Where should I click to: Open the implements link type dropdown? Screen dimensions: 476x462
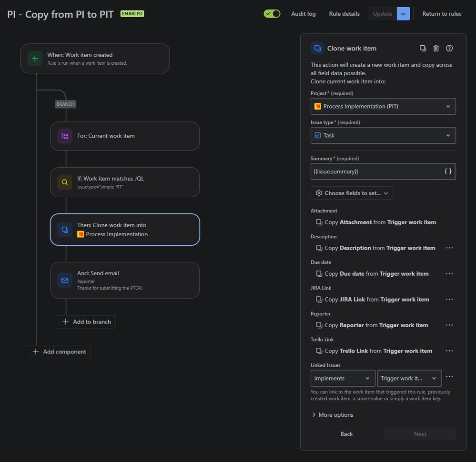[x=343, y=378]
